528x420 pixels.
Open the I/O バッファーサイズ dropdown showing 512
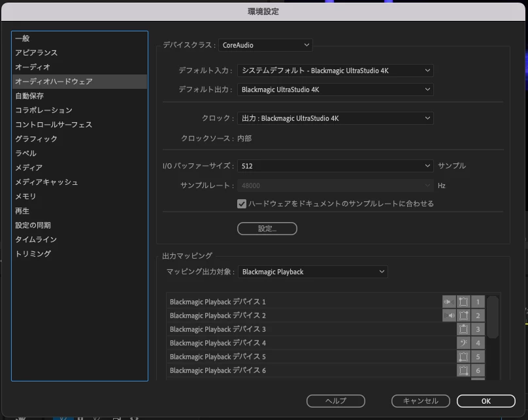[335, 166]
